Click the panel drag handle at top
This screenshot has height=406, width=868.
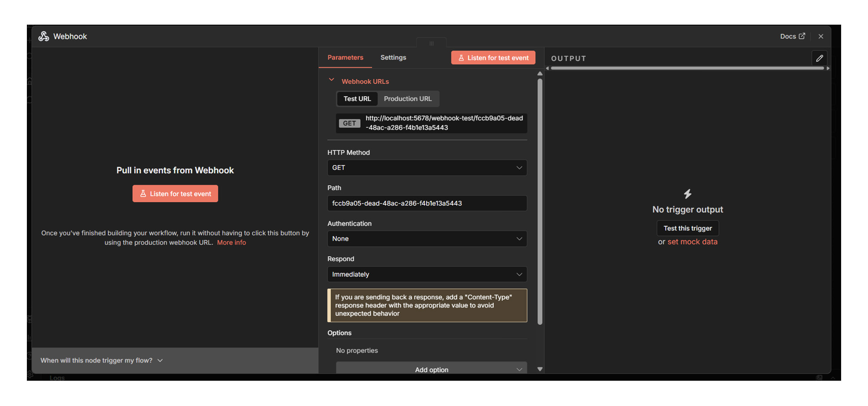click(x=431, y=43)
